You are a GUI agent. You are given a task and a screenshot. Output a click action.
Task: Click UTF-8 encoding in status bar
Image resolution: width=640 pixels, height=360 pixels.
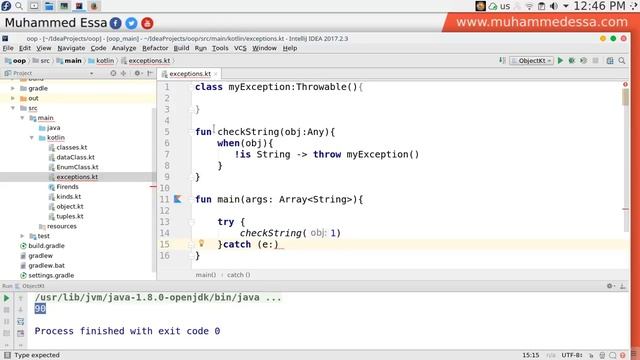[572, 356]
